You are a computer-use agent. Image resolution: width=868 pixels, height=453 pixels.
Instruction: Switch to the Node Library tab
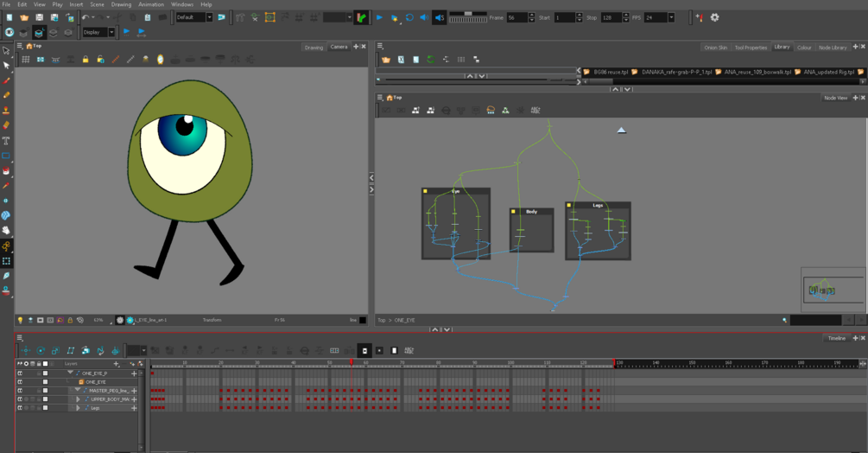click(833, 48)
